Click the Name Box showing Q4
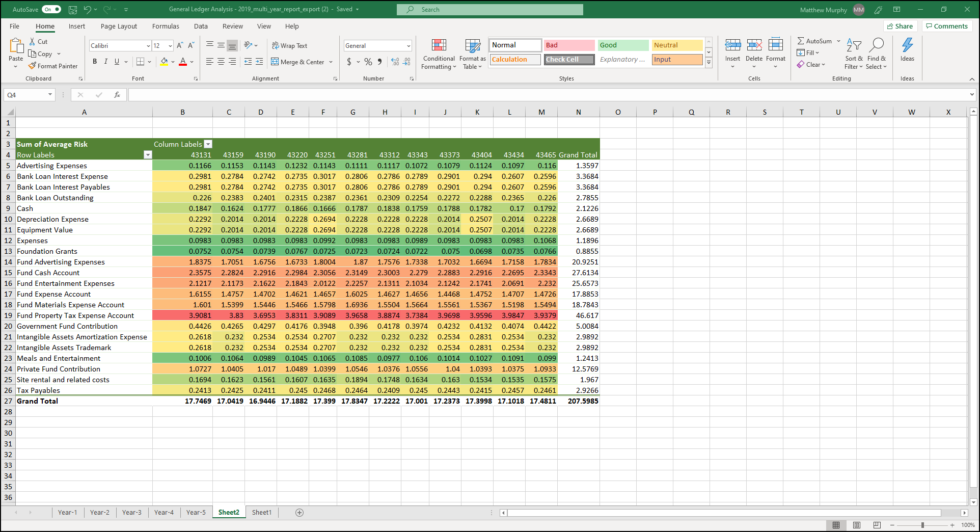980x532 pixels. click(x=24, y=94)
